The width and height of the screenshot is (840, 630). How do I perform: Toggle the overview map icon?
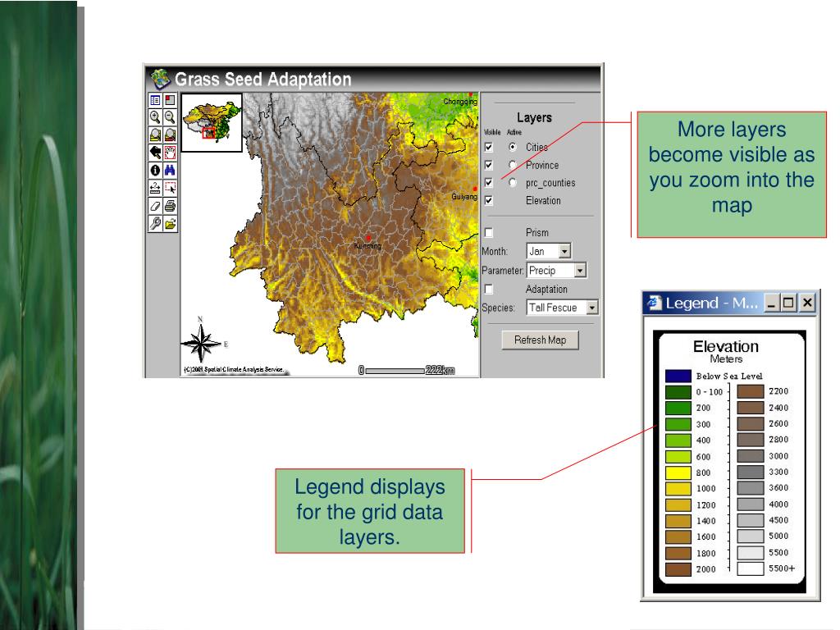click(x=170, y=100)
